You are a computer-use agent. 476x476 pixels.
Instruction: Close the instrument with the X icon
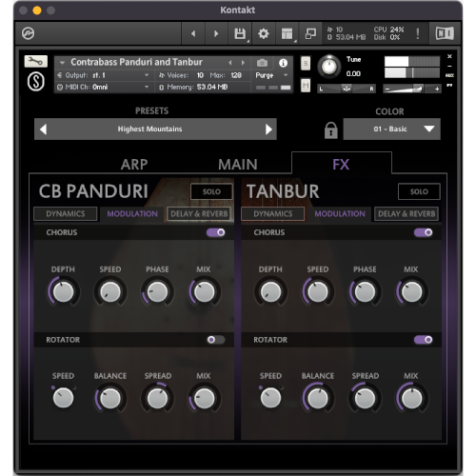tap(449, 56)
